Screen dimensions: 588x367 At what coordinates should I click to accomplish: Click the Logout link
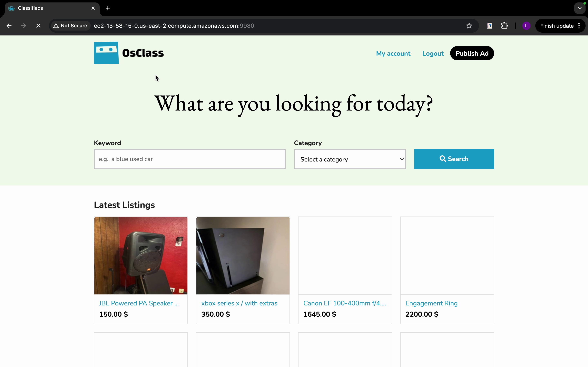[433, 53]
